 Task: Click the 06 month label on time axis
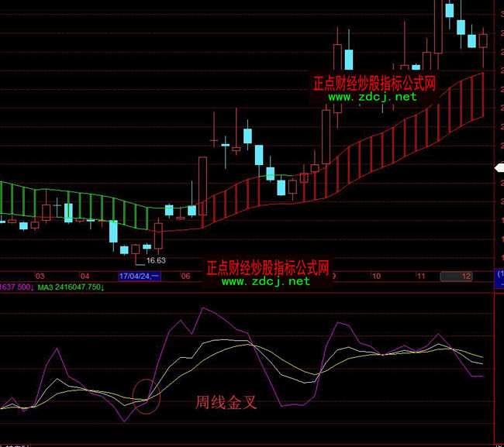coord(186,276)
